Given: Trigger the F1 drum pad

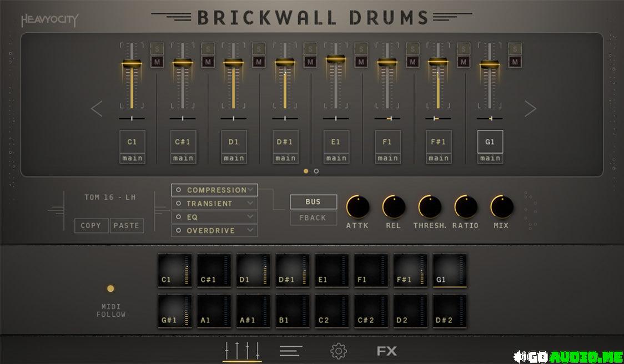Looking at the screenshot, I should [x=371, y=271].
